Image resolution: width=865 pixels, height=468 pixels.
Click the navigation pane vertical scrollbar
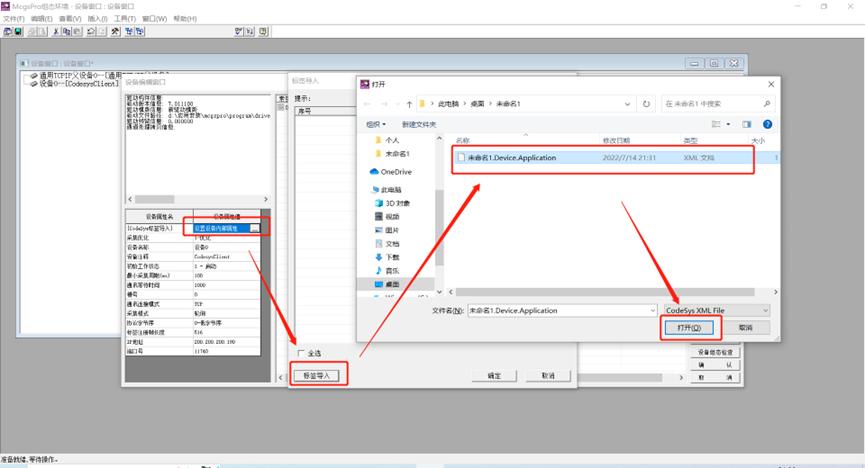[439, 227]
